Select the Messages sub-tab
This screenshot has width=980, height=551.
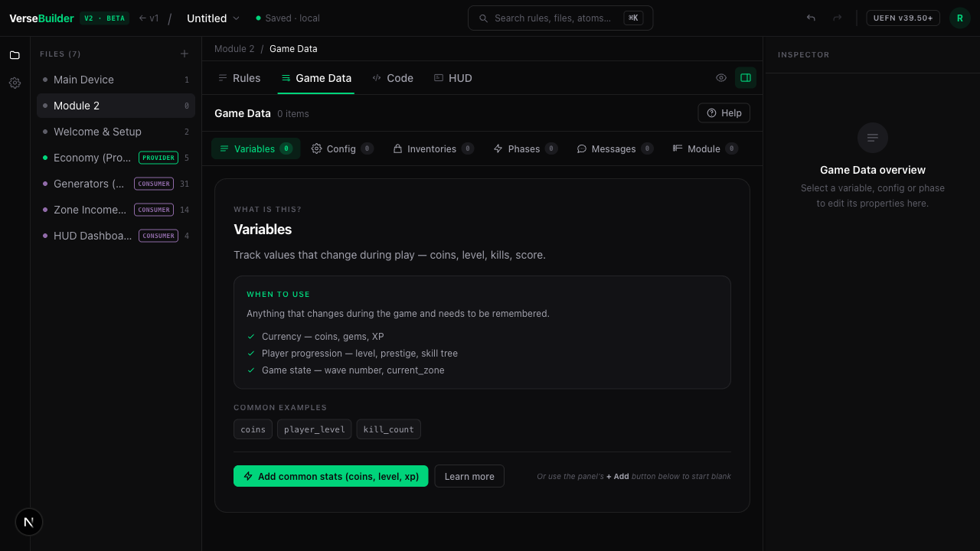615,148
